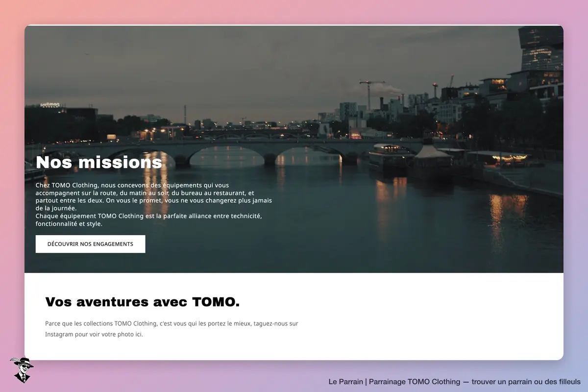Click the paragraph starting Chez TOMO Clothing
The image size is (588, 392).
coord(154,205)
